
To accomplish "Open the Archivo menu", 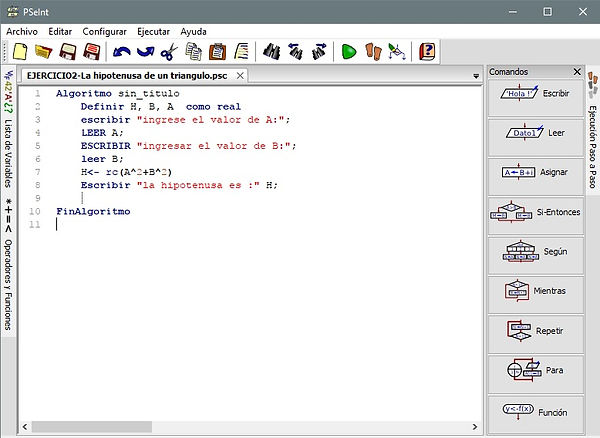I will coord(22,31).
